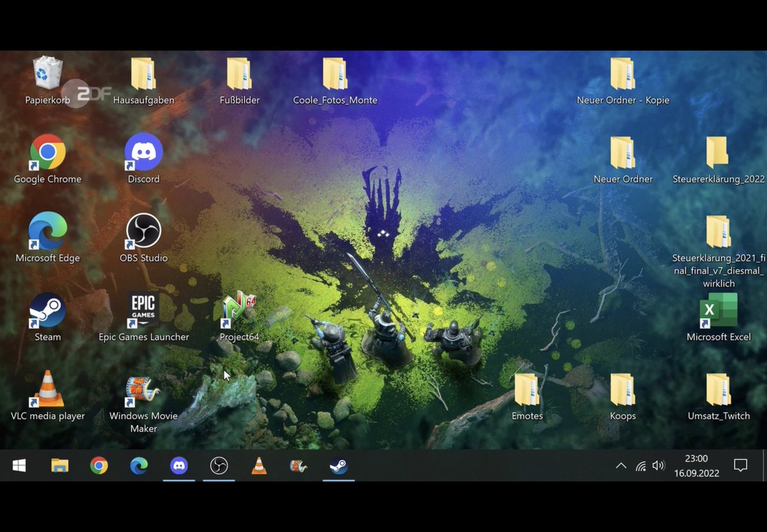This screenshot has height=532, width=767.
Task: Select the Neuer Ordner folder icon
Action: (x=623, y=153)
